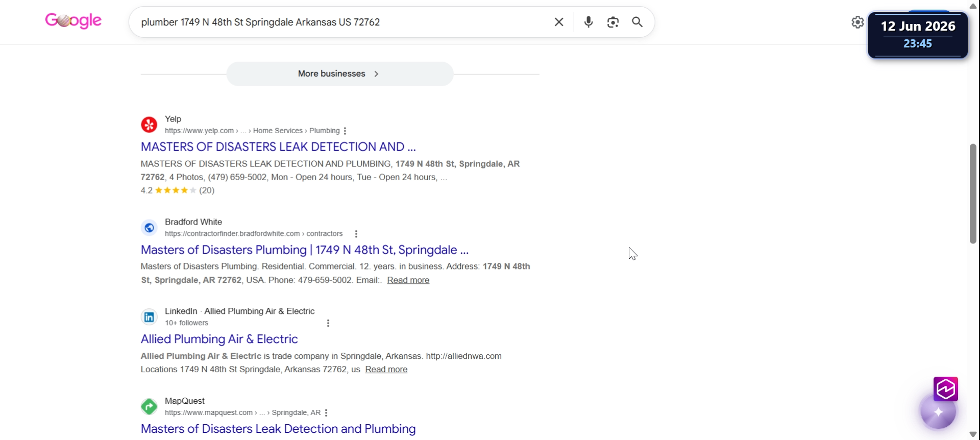Click the Yelp favicon icon
This screenshot has height=440, width=980.
point(149,125)
